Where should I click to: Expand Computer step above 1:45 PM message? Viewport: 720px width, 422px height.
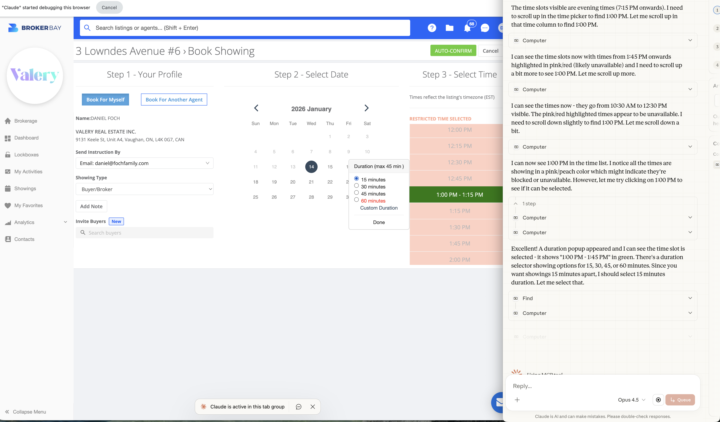[x=602, y=40]
